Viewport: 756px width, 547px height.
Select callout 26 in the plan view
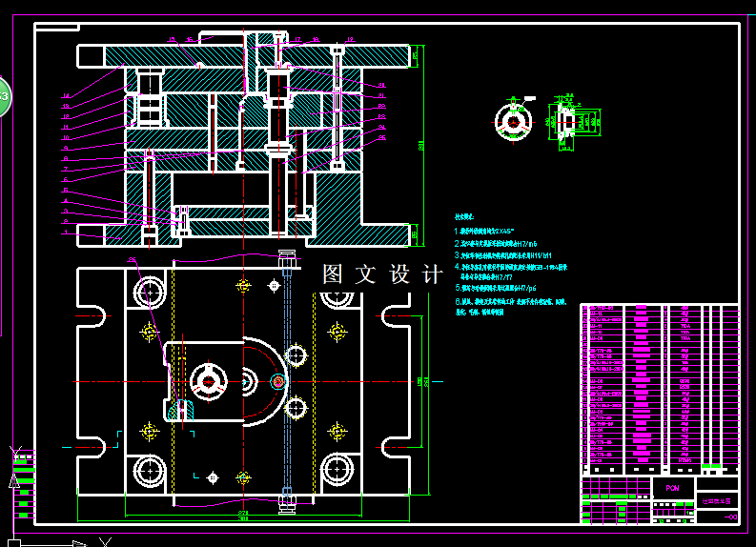click(132, 259)
